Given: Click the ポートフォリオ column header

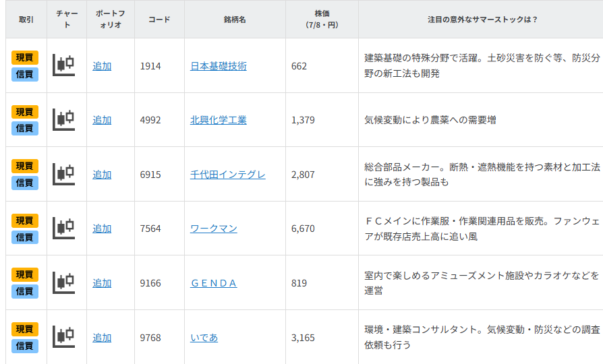Looking at the screenshot, I should tap(111, 20).
